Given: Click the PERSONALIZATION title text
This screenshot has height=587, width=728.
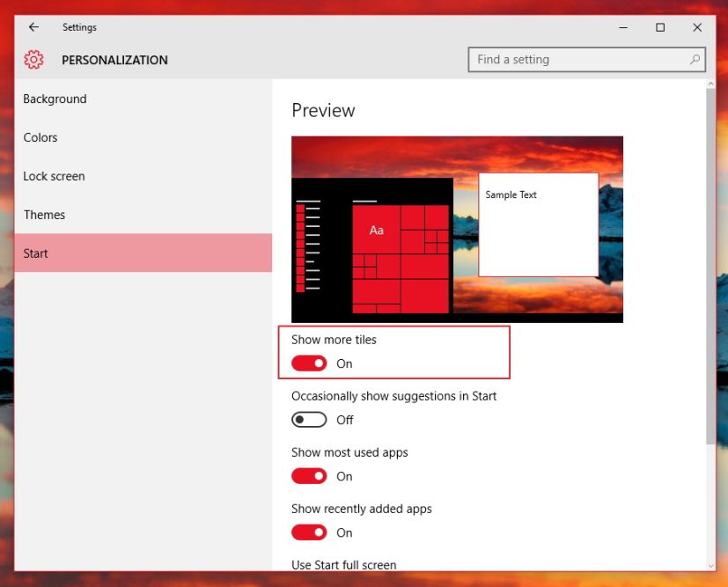Looking at the screenshot, I should coord(114,60).
